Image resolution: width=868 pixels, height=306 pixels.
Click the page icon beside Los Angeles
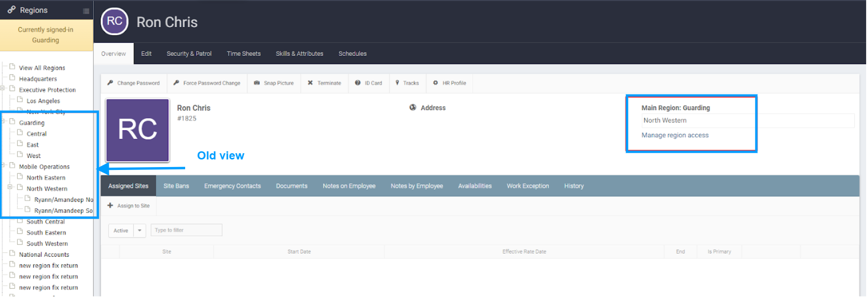[x=20, y=100]
